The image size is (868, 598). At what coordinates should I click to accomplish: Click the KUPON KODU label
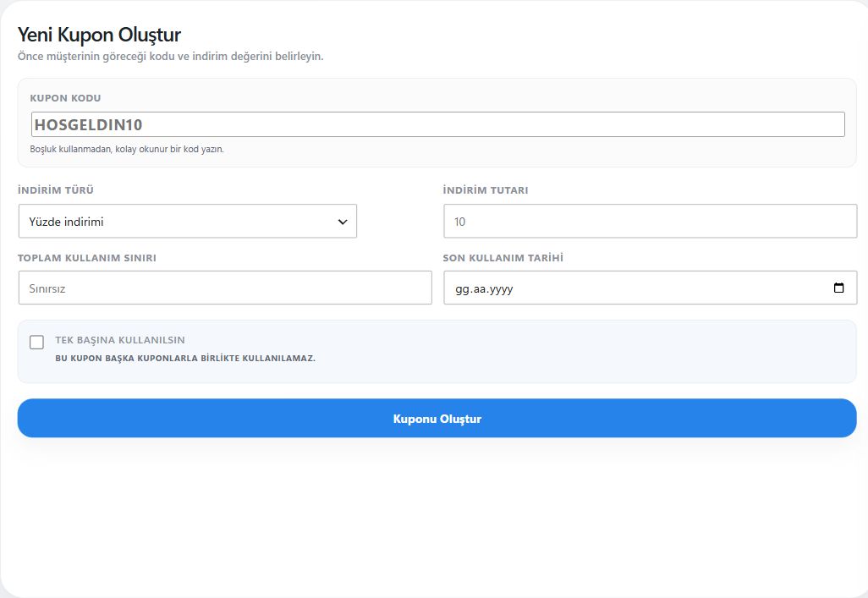click(65, 98)
